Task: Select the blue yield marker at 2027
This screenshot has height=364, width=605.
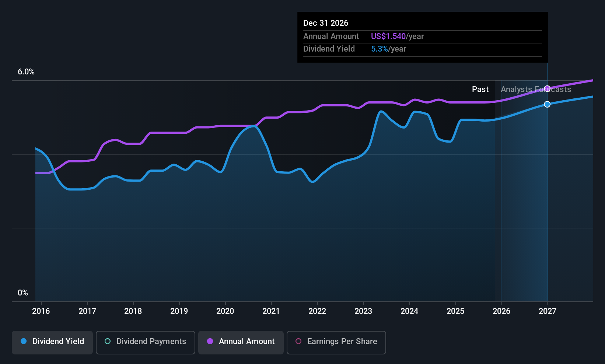Action: [547, 104]
